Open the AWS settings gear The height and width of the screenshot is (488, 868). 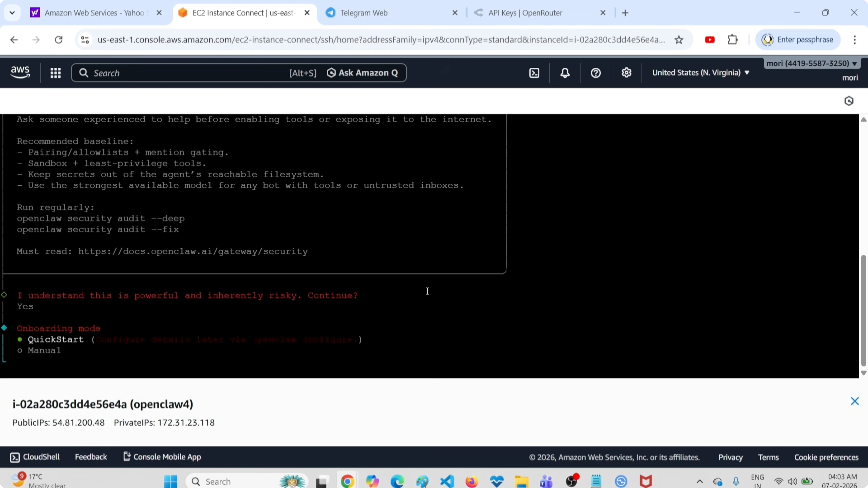click(626, 73)
